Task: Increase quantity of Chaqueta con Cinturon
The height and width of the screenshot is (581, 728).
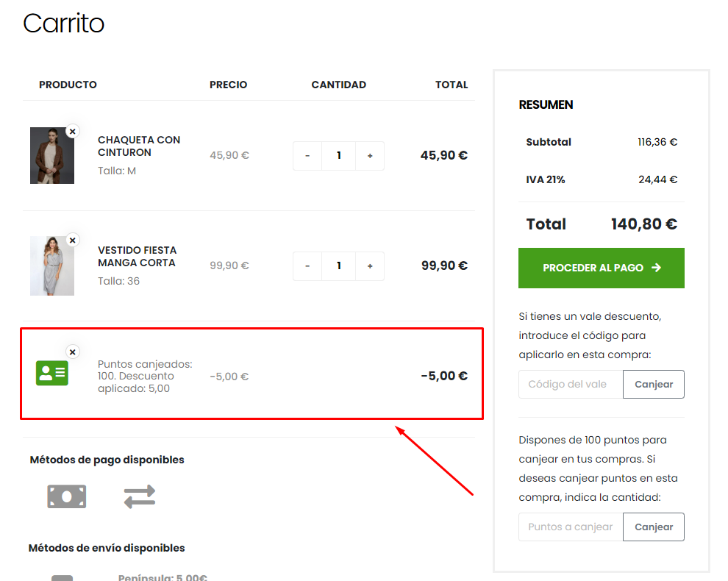Action: 370,156
